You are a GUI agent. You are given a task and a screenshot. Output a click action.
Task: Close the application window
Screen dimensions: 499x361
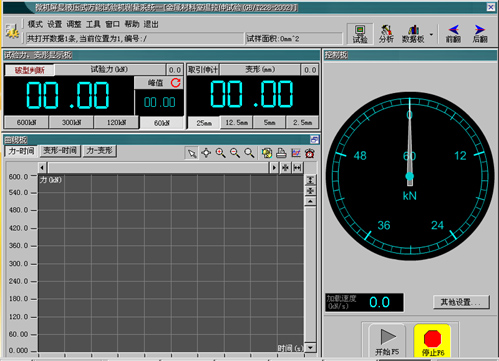point(491,7)
